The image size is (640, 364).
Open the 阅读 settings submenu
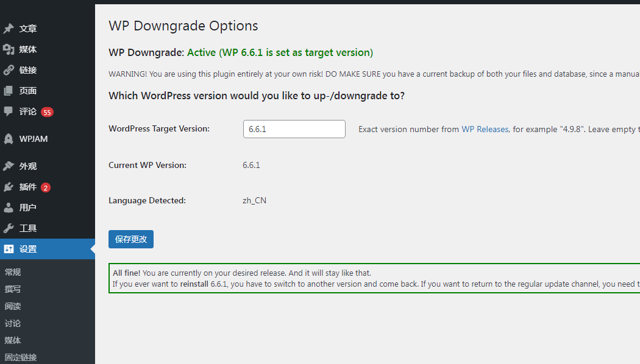13,306
